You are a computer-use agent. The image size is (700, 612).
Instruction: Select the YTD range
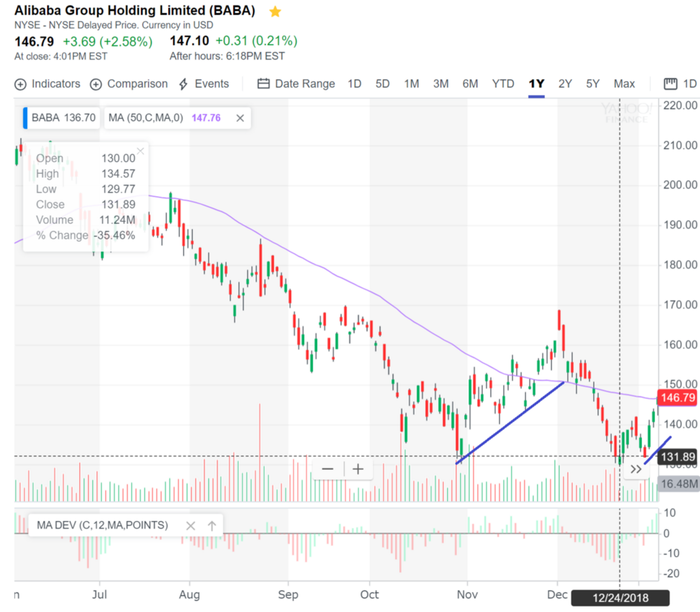coord(503,84)
